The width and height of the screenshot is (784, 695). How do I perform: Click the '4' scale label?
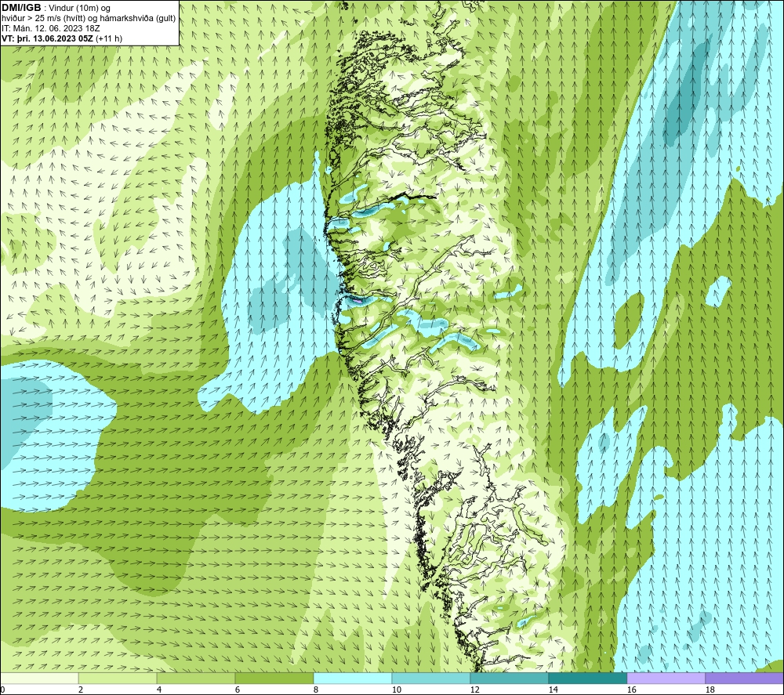click(x=158, y=690)
